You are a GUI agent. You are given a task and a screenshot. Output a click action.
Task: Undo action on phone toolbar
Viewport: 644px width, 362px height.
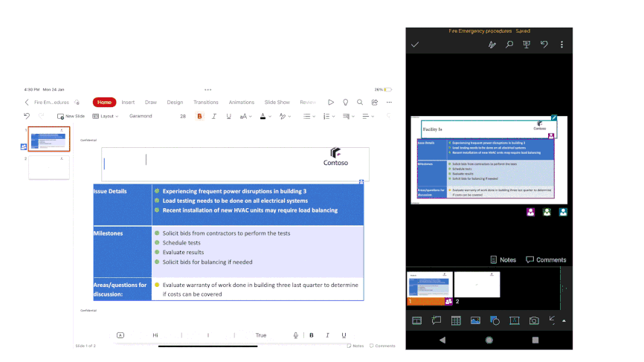(544, 45)
